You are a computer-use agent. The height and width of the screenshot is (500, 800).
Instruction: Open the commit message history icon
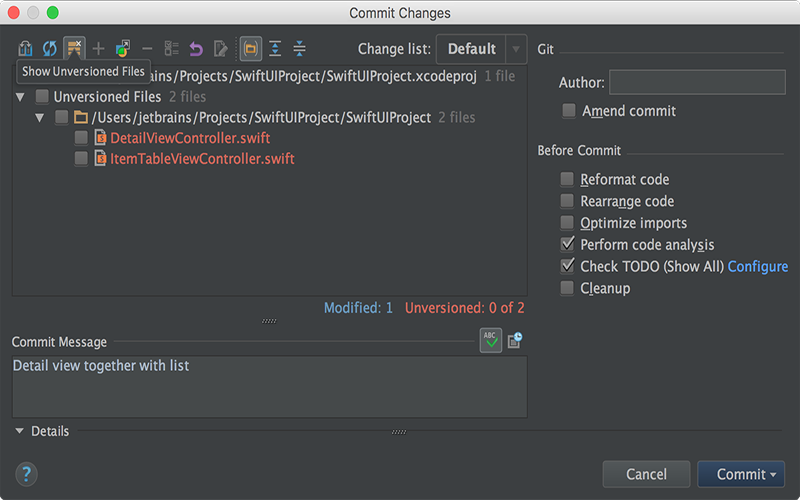[x=515, y=340]
